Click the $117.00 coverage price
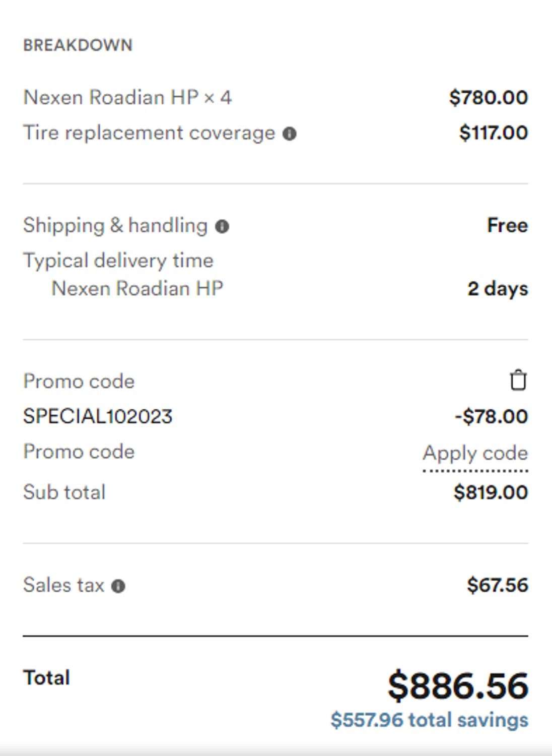The image size is (552, 756). 493,133
